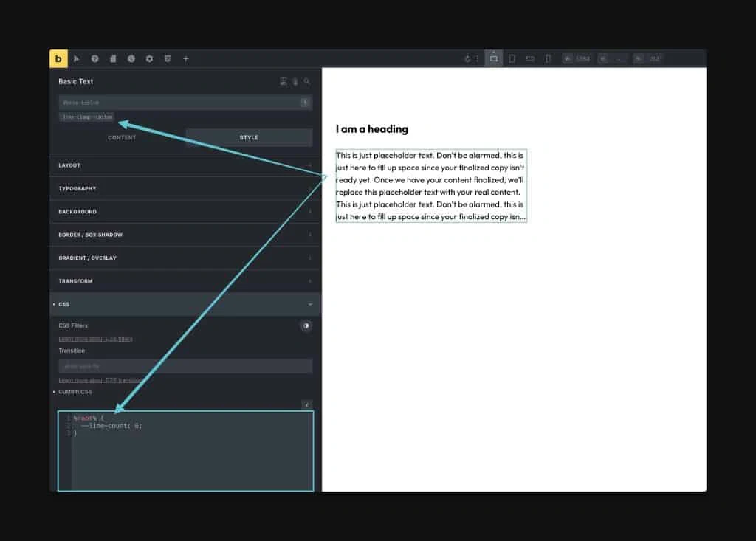The width and height of the screenshot is (756, 541).
Task: Select the tablet breakpoint icon
Action: (512, 59)
